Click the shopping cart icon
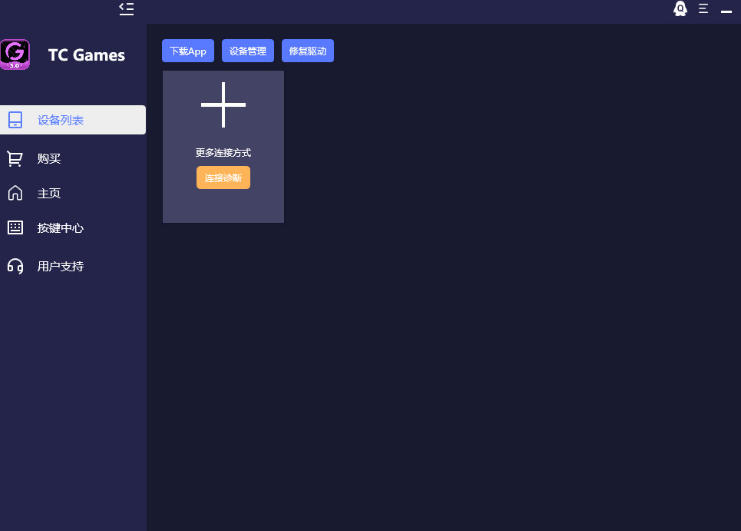Screen dimensions: 741x531 [15, 159]
